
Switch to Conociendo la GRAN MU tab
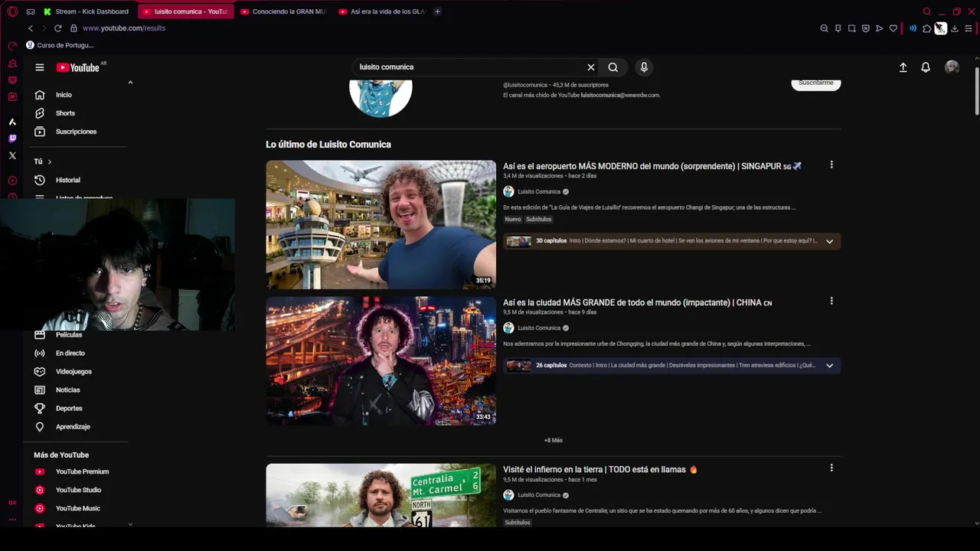tap(283, 11)
